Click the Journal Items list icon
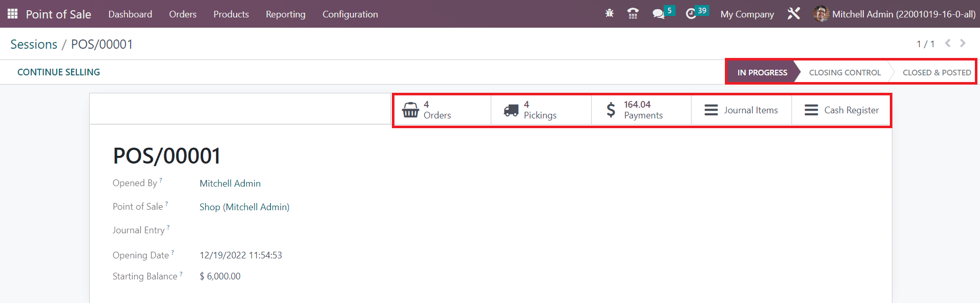The width and height of the screenshot is (980, 303). coord(711,110)
